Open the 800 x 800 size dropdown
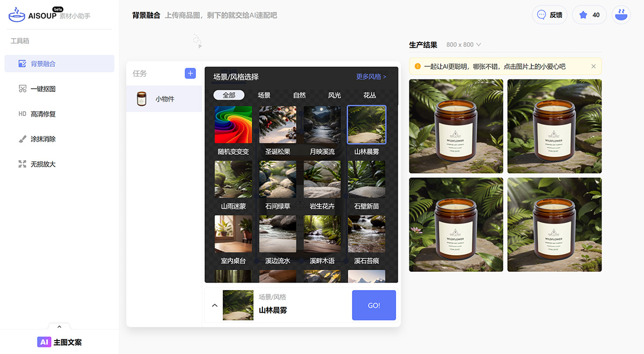The width and height of the screenshot is (644, 354). coord(464,45)
